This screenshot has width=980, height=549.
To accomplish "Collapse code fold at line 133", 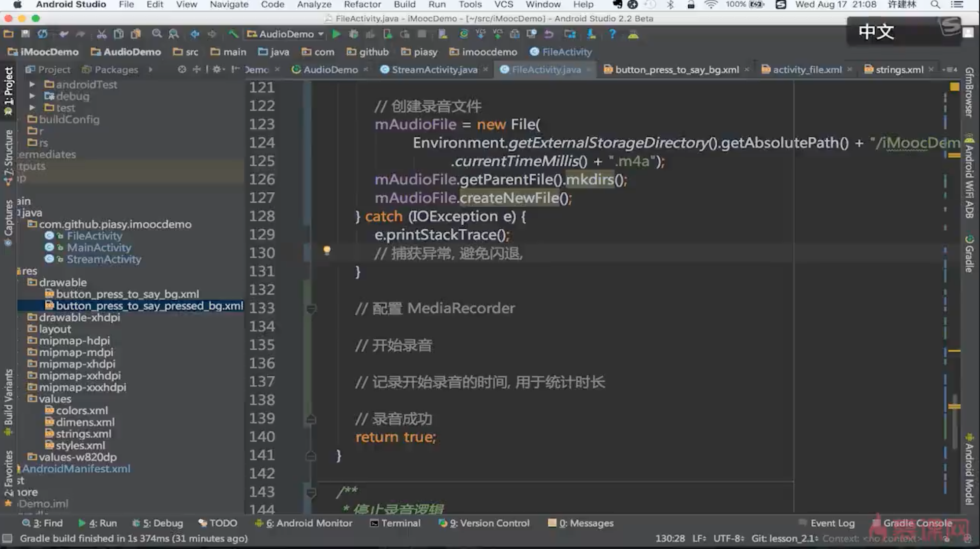I will coord(311,308).
